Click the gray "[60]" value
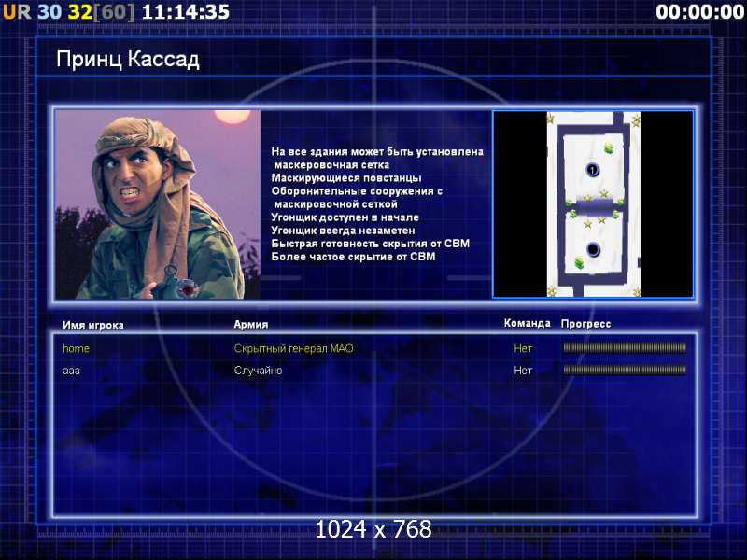The image size is (747, 560). [x=114, y=12]
